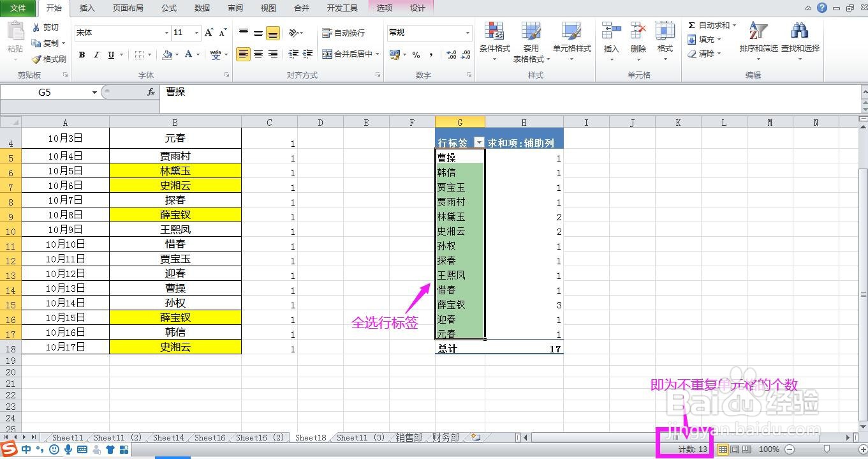868x459 pixels.
Task: Click the percent style % icon
Action: point(416,55)
